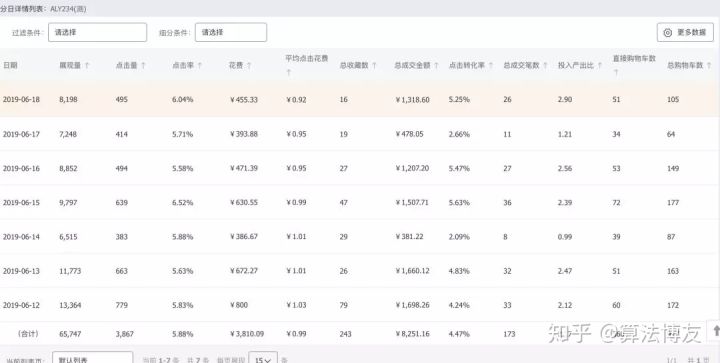Click total conversion rate 4.47%
Image resolution: width=720 pixels, height=363 pixels.
pyautogui.click(x=459, y=334)
